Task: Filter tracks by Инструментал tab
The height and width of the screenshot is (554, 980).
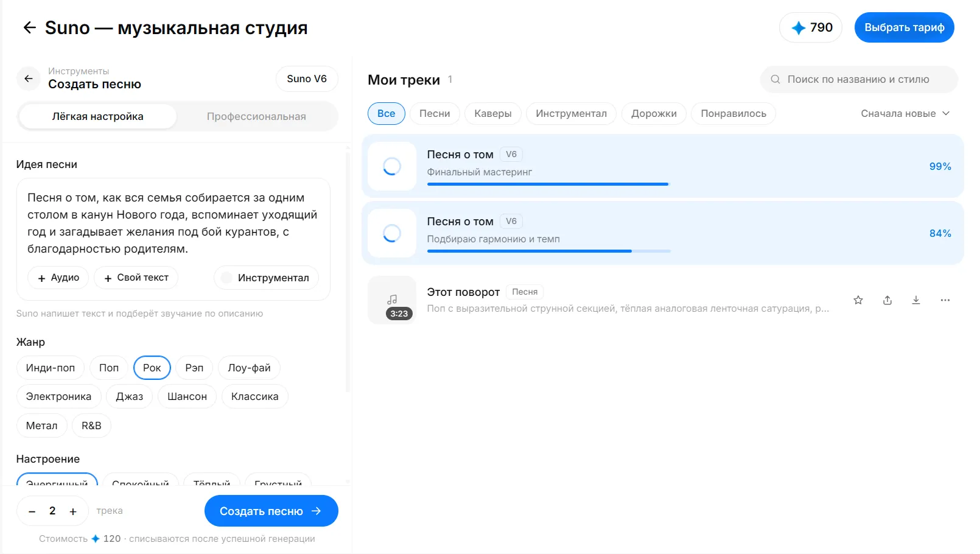Action: (571, 113)
